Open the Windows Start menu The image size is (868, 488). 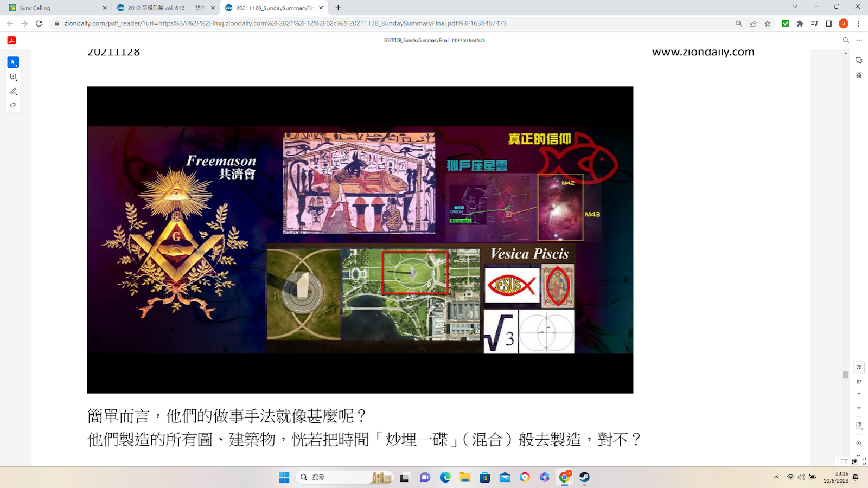tap(284, 477)
